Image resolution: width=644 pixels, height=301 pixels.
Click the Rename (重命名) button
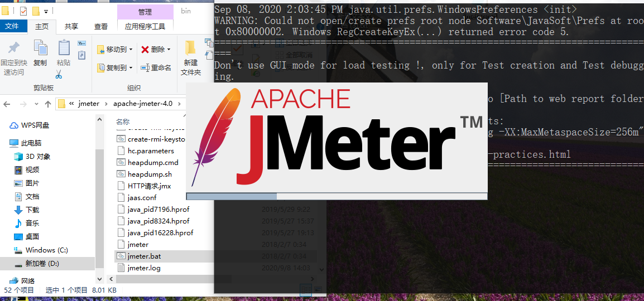click(x=156, y=67)
